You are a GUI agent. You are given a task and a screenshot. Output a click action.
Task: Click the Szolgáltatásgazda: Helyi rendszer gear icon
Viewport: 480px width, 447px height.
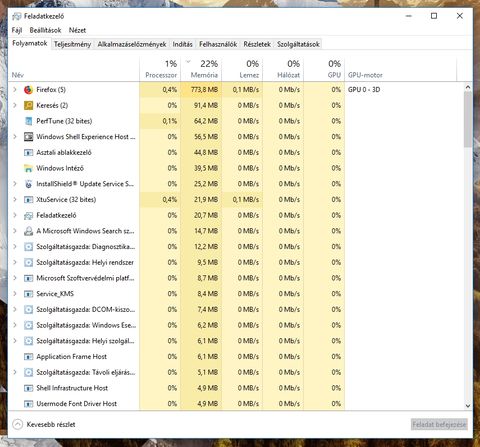[x=28, y=262]
